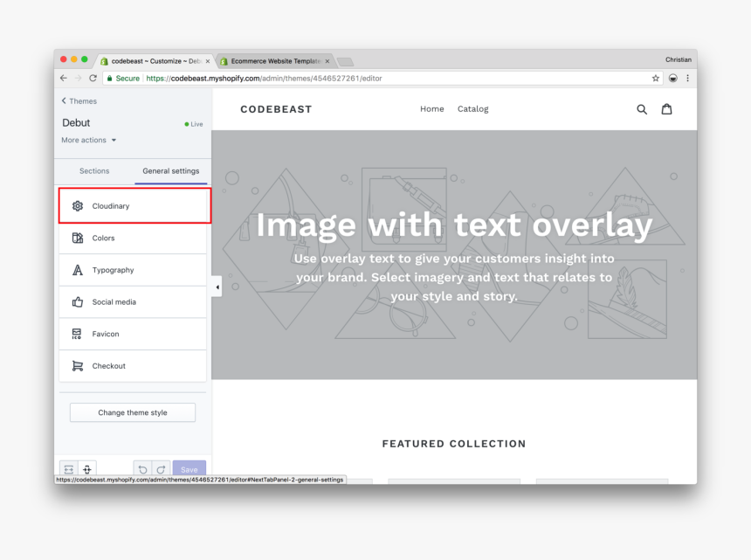Click the CODEBEAST store logo
The width and height of the screenshot is (751, 560).
276,109
